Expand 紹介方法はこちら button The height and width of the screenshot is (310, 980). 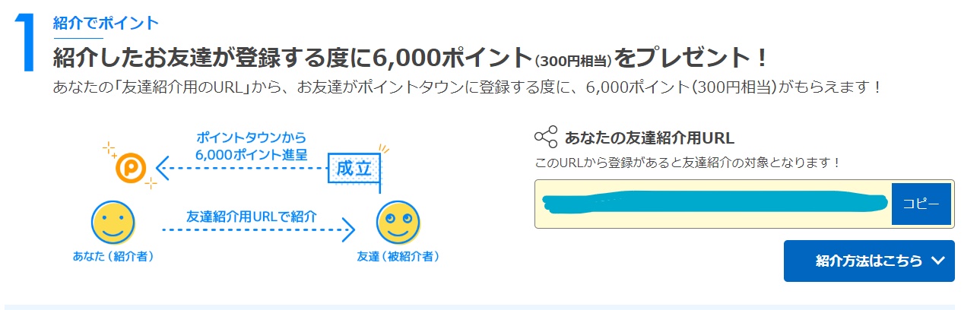click(x=869, y=261)
